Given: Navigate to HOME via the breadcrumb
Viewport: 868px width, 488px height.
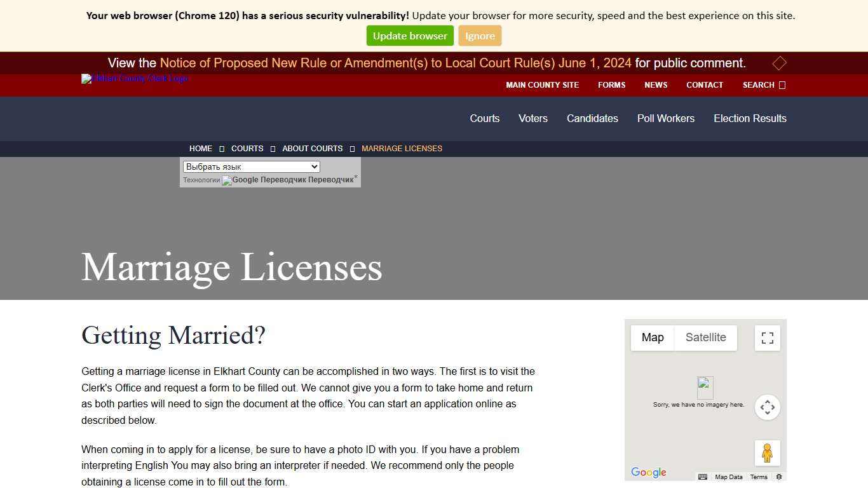Looking at the screenshot, I should coord(201,148).
